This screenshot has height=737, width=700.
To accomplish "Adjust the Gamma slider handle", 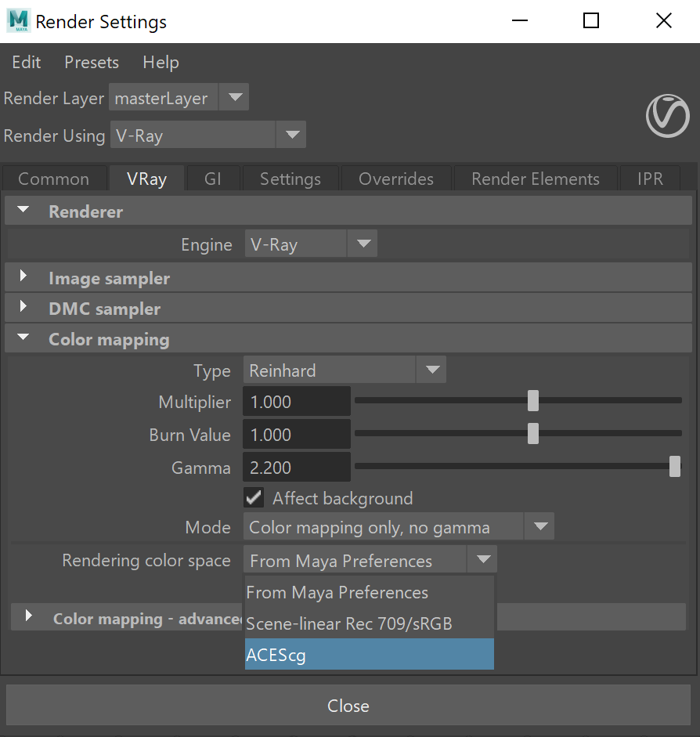I will (675, 466).
